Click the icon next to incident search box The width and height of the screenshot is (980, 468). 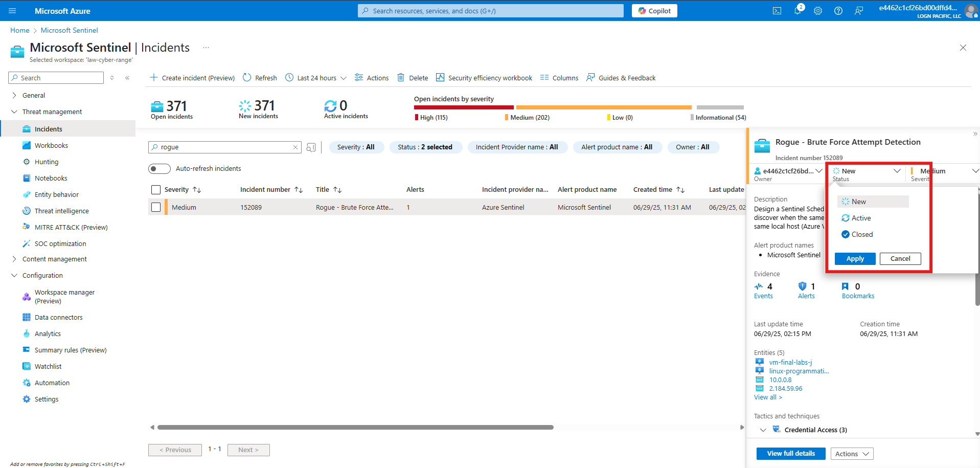tap(311, 147)
